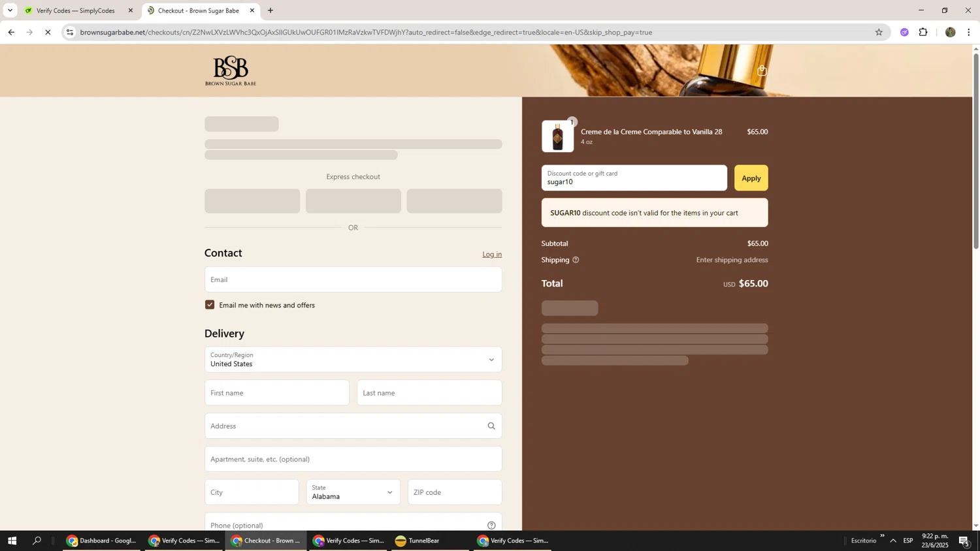The height and width of the screenshot is (551, 980).
Task: Open the Country/Region dropdown
Action: pyautogui.click(x=353, y=360)
